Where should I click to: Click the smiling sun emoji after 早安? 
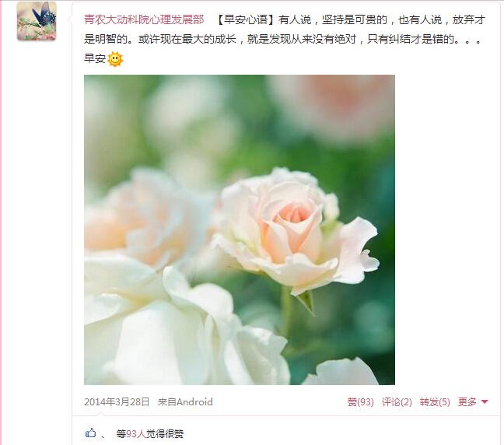pyautogui.click(x=115, y=59)
